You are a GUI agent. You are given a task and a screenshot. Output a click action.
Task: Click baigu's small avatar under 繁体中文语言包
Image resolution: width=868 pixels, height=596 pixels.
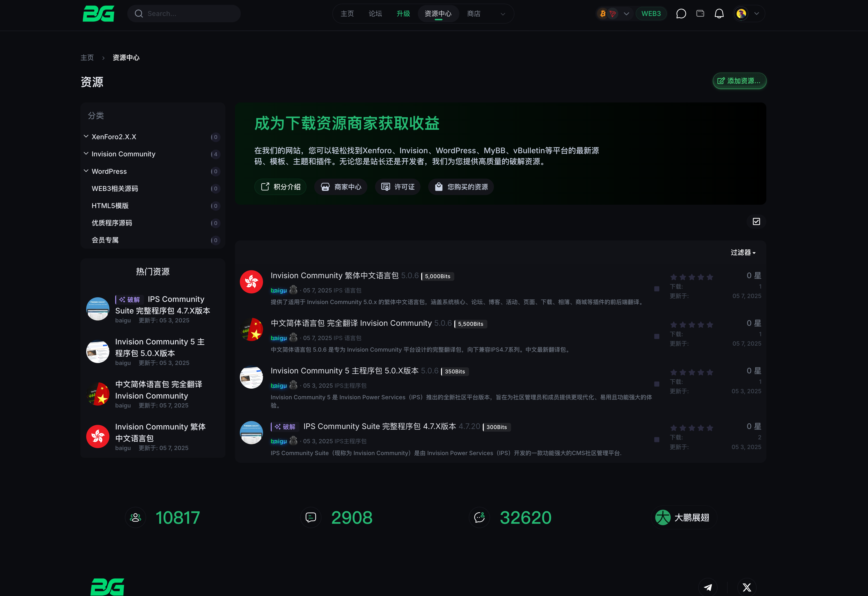coord(294,290)
